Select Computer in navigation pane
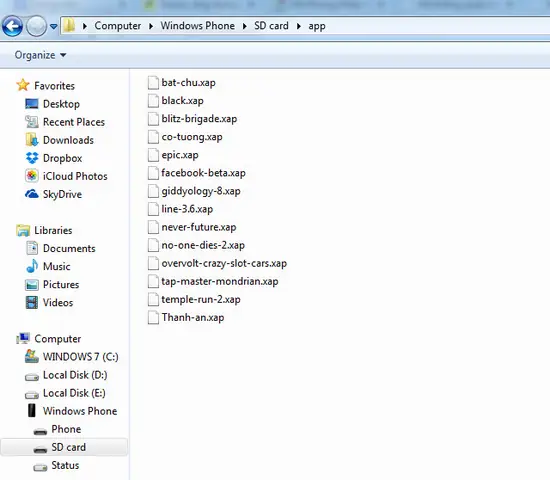 pos(58,339)
